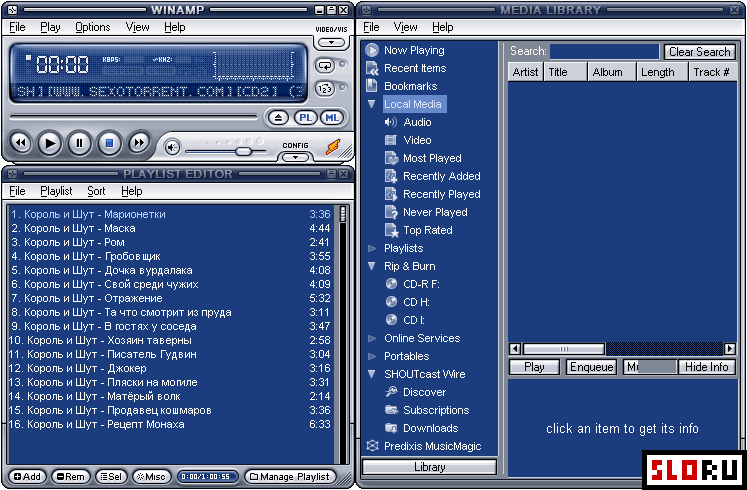Image resolution: width=747 pixels, height=490 pixels.
Task: Start playback with the Play button
Action: click(50, 143)
